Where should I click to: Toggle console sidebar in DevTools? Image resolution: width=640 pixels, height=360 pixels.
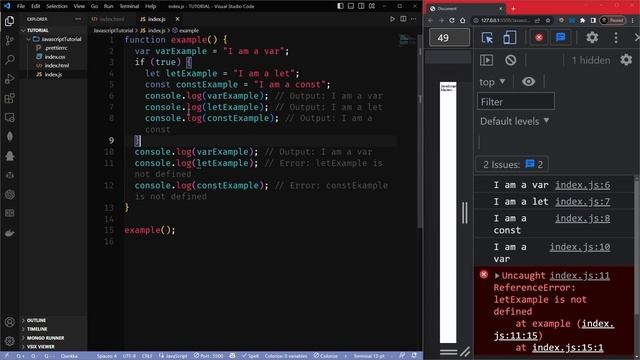pos(487,60)
